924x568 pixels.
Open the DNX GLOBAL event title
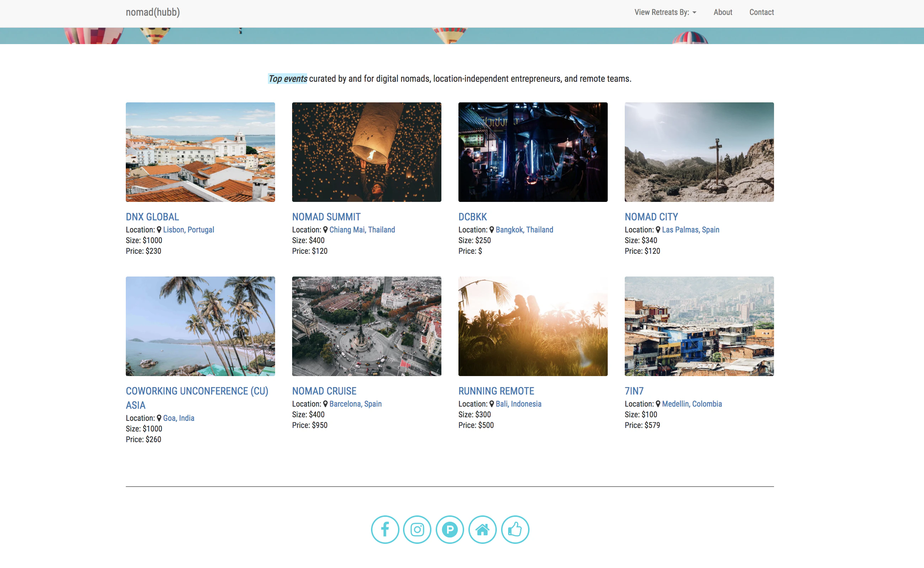152,217
